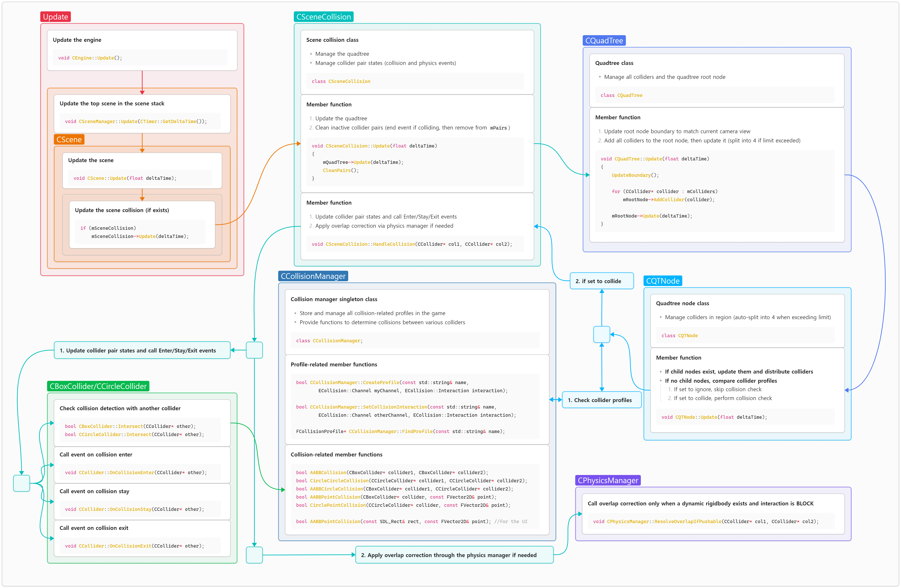Click empty junction square beside step 1 box
Screen dimensions: 901x588
point(254,350)
